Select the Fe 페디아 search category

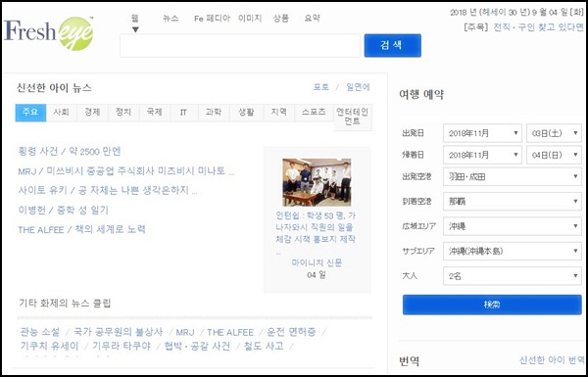(212, 19)
